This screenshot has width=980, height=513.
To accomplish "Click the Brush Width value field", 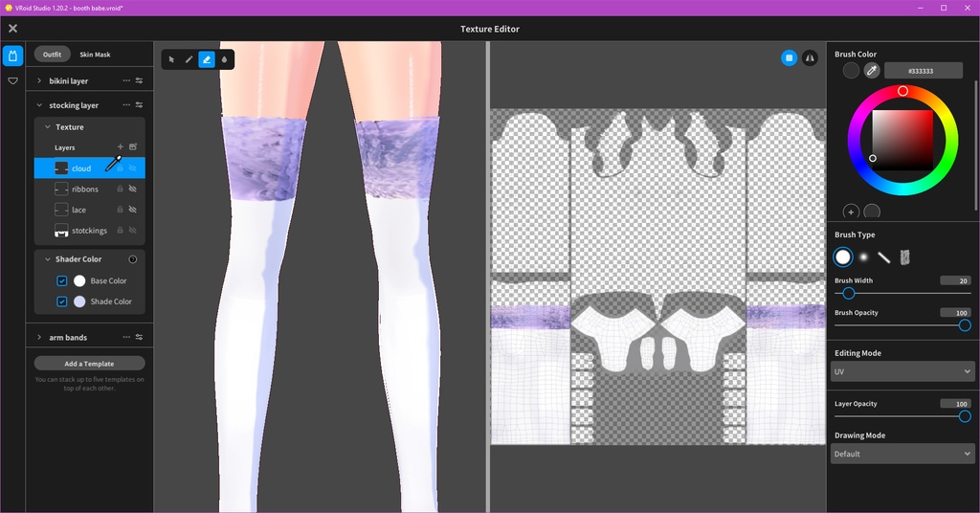I will pyautogui.click(x=955, y=280).
